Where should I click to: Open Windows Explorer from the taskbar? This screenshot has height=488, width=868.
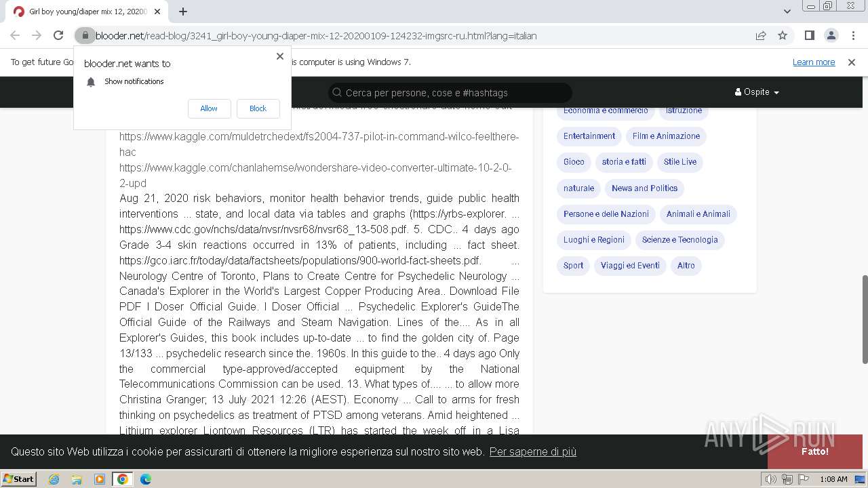(77, 479)
